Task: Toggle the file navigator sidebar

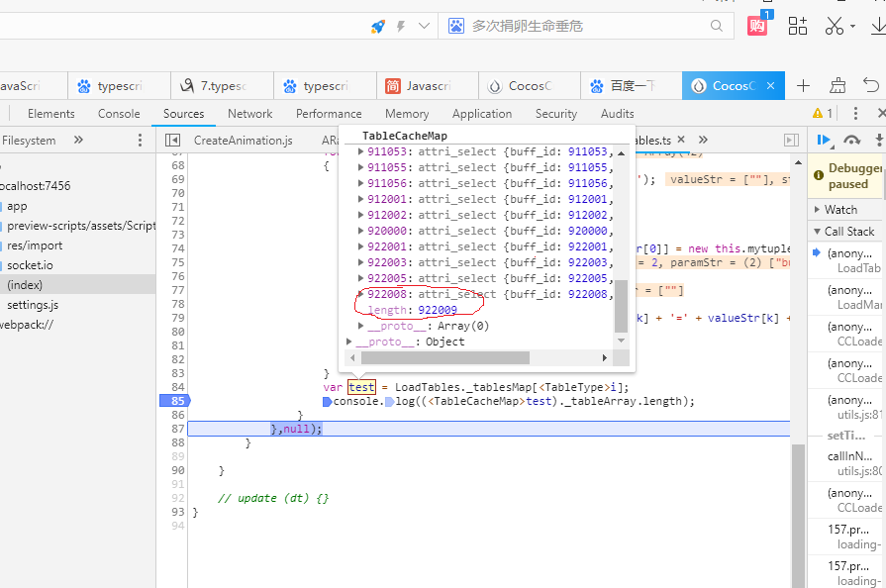Action: pos(172,141)
